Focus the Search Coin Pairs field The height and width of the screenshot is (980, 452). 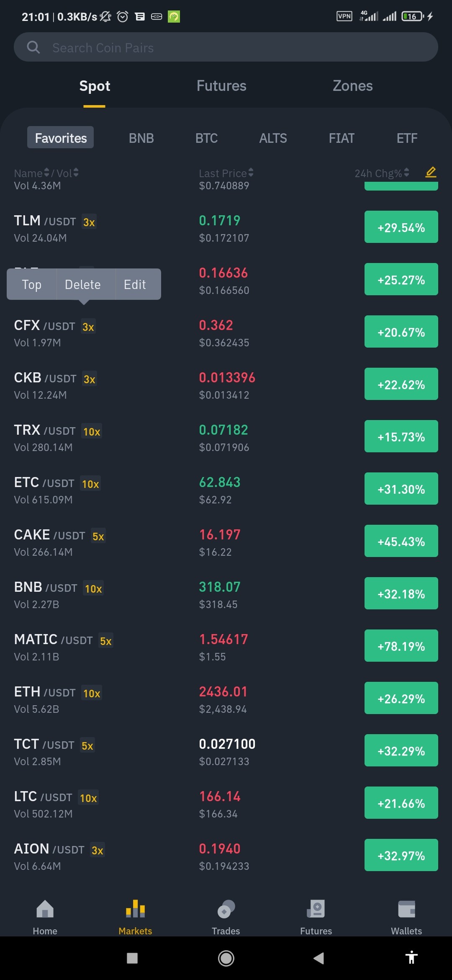pos(226,47)
